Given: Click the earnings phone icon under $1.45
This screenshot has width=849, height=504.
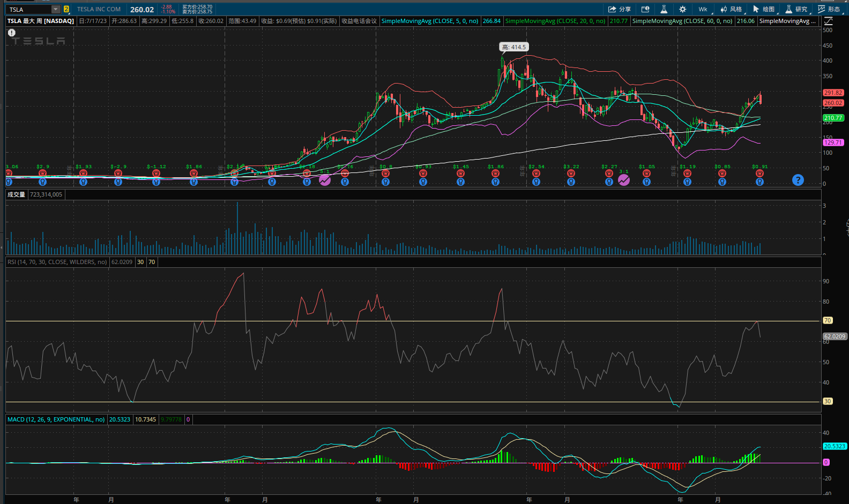Looking at the screenshot, I should (460, 174).
